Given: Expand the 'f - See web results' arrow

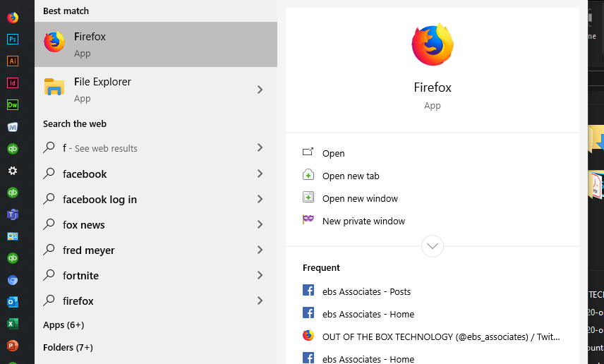Looking at the screenshot, I should [x=260, y=148].
